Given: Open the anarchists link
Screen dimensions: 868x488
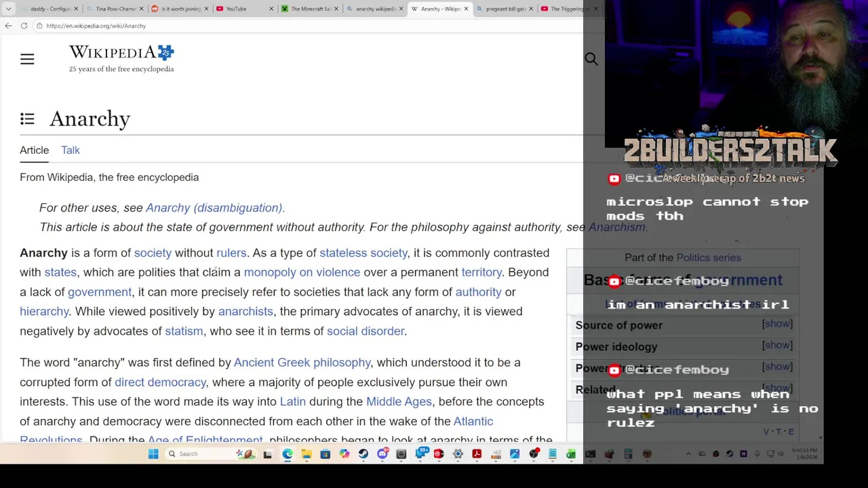Looking at the screenshot, I should [245, 312].
